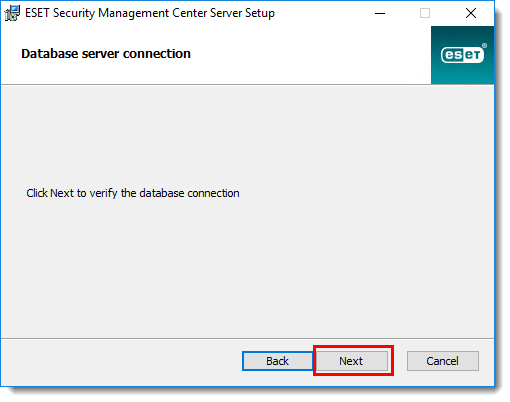Minimize the Server Setup window
This screenshot has width=510, height=402.
[380, 13]
